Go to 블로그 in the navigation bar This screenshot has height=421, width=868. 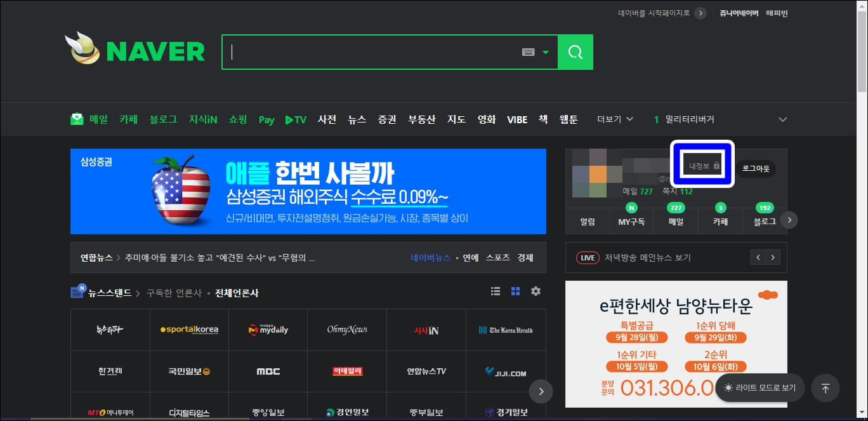point(164,119)
